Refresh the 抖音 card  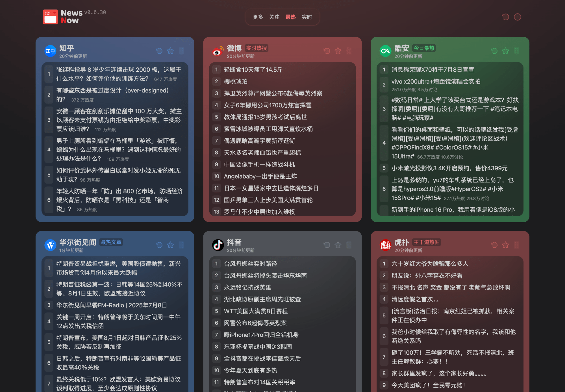pos(327,245)
